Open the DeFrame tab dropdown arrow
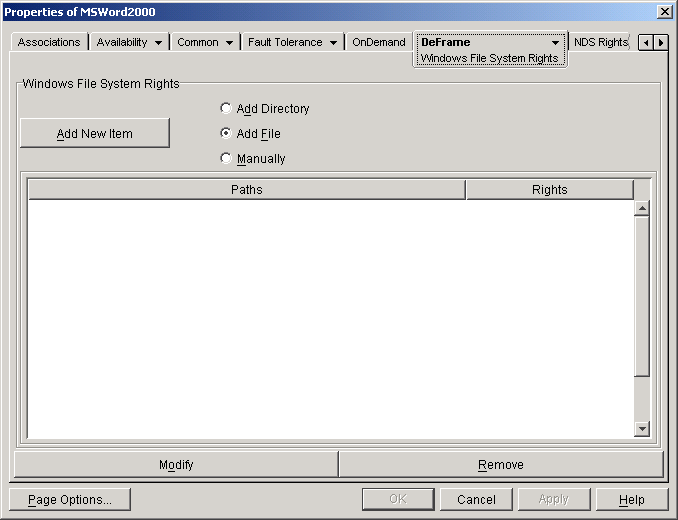678x520 pixels. (555, 43)
